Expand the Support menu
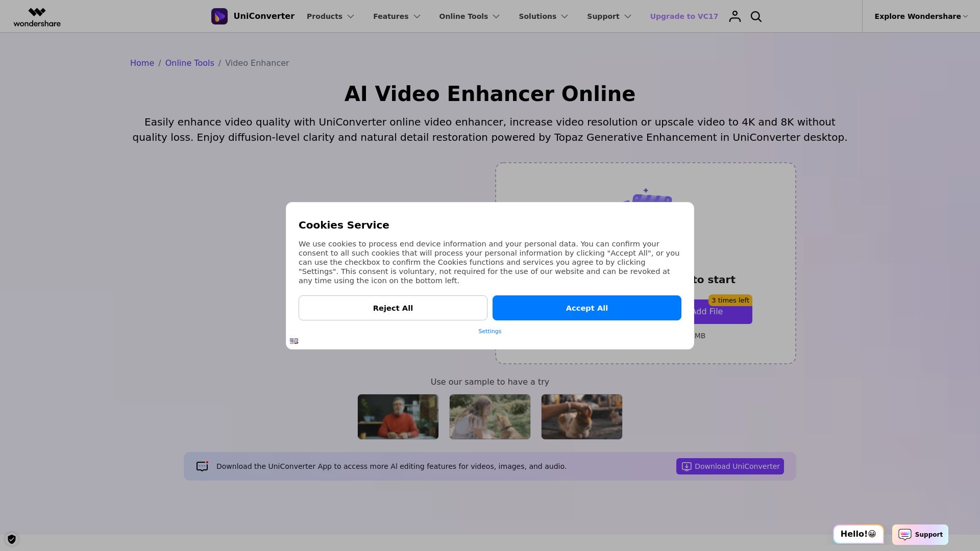The width and height of the screenshot is (980, 551). coord(609,16)
